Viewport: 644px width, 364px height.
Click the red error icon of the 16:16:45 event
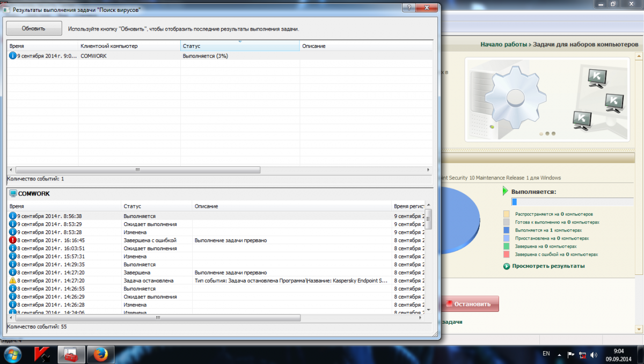(x=13, y=240)
